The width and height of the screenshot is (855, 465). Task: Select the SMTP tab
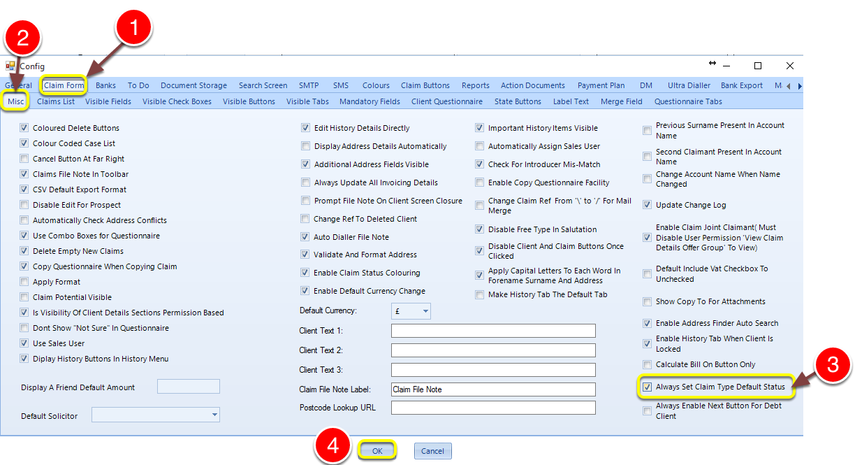click(309, 86)
